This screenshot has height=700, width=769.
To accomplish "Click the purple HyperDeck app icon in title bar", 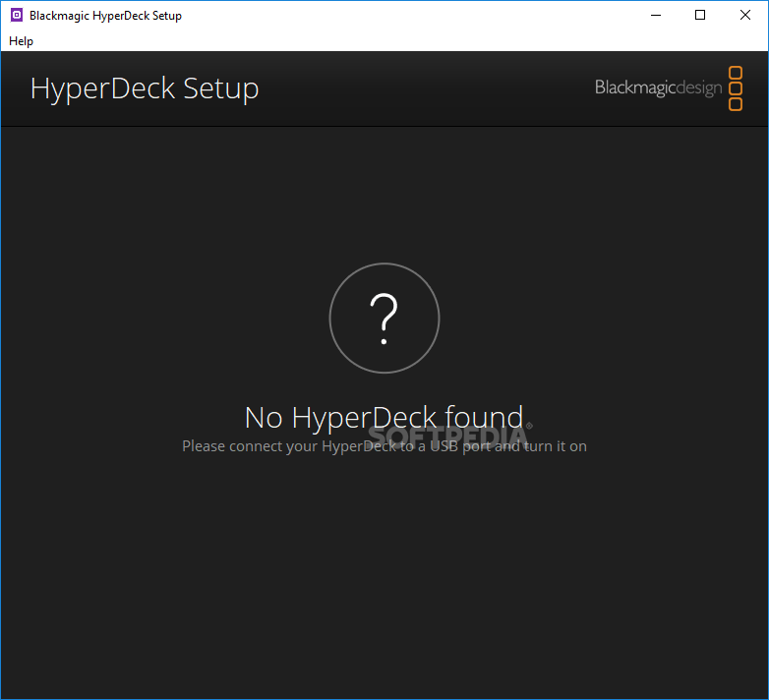I will [16, 15].
